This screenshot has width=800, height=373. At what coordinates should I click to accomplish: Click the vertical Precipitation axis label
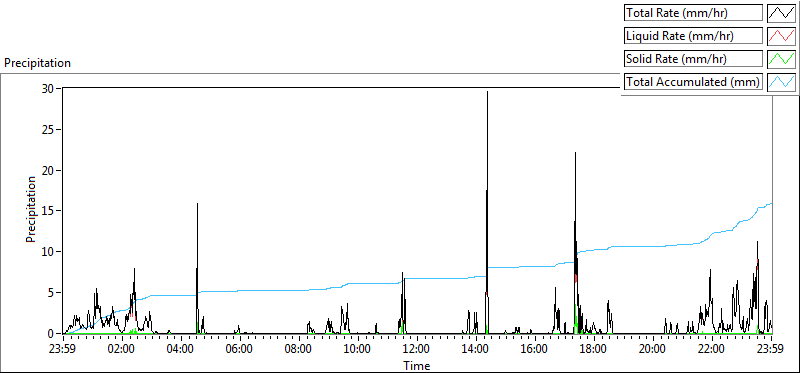click(31, 209)
